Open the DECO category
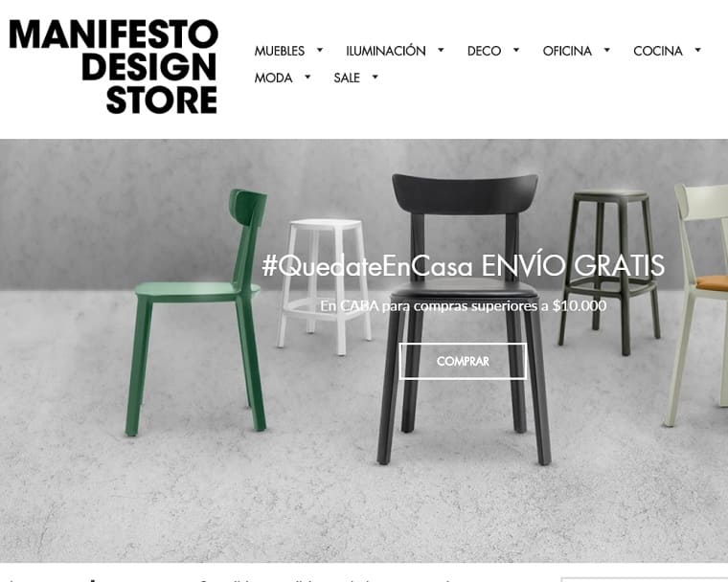Image resolution: width=728 pixels, height=582 pixels. pos(485,51)
